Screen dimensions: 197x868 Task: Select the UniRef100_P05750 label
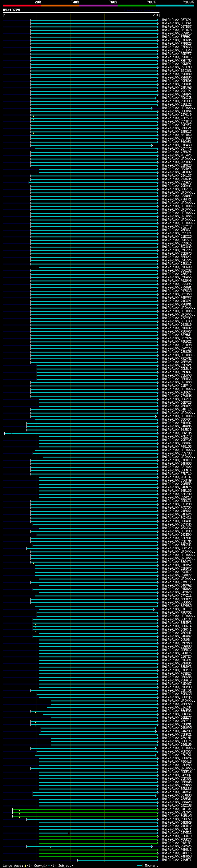coord(177,507)
